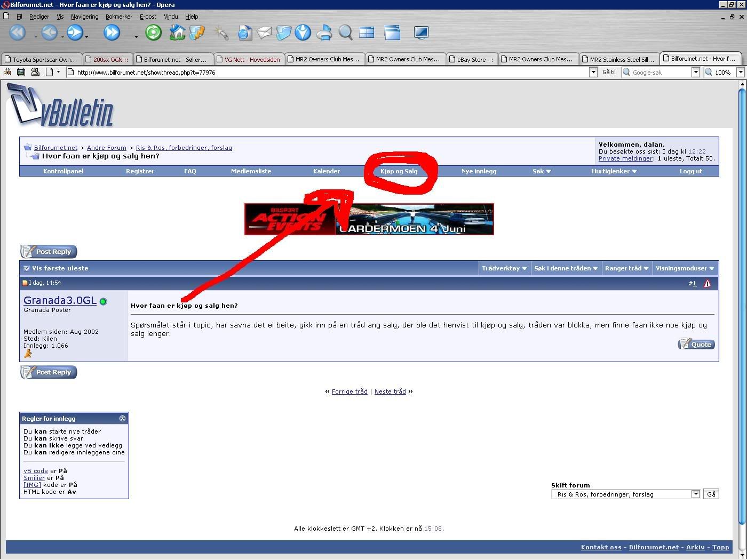Viewport: 747px width, 560px height.
Task: Click the Gå til button
Action: coord(609,72)
